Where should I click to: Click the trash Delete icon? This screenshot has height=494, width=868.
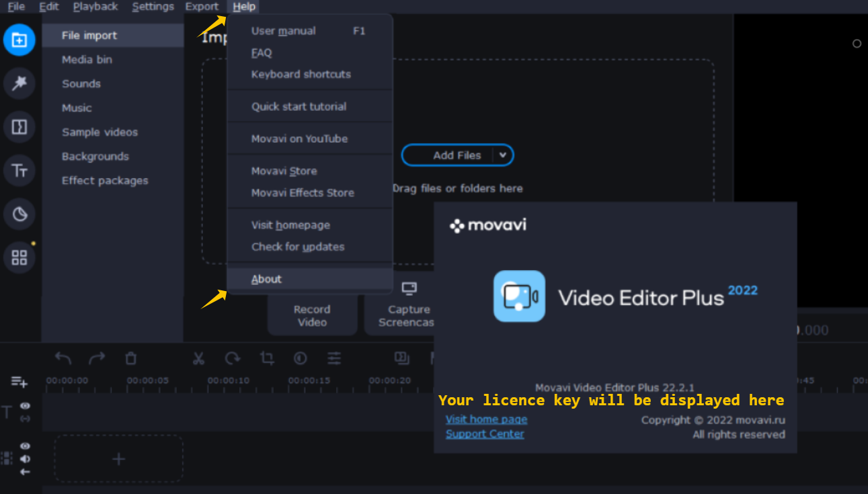(131, 358)
